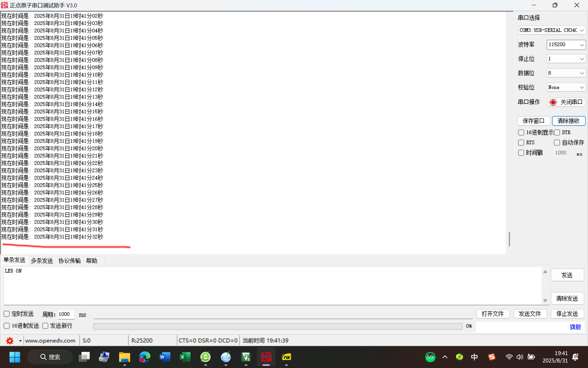Click the volume speaker tray icon

coord(520,357)
